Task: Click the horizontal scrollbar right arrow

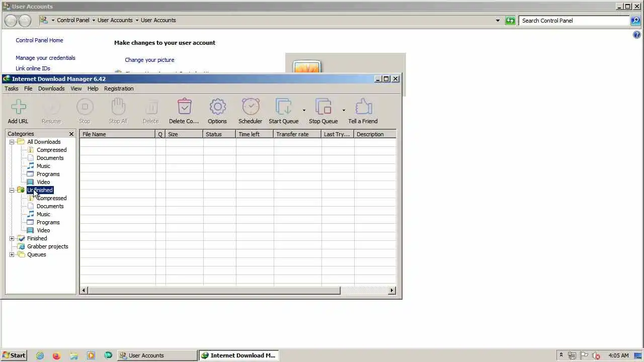Action: click(392, 290)
